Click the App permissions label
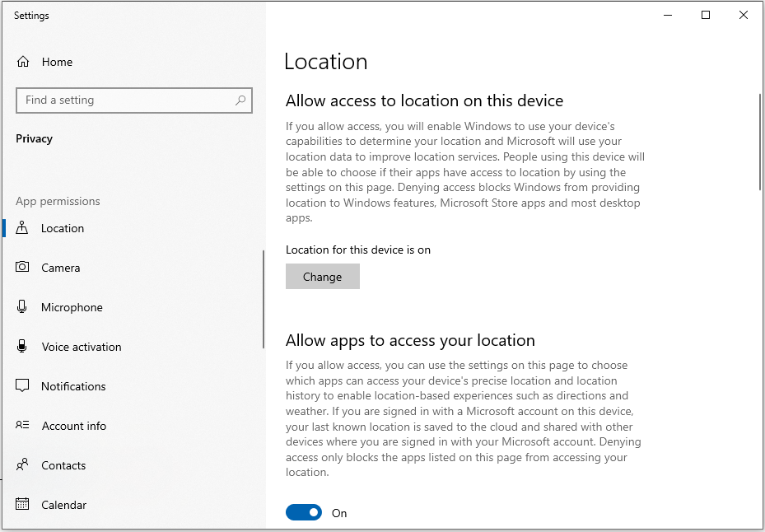The image size is (765, 532). (x=58, y=201)
